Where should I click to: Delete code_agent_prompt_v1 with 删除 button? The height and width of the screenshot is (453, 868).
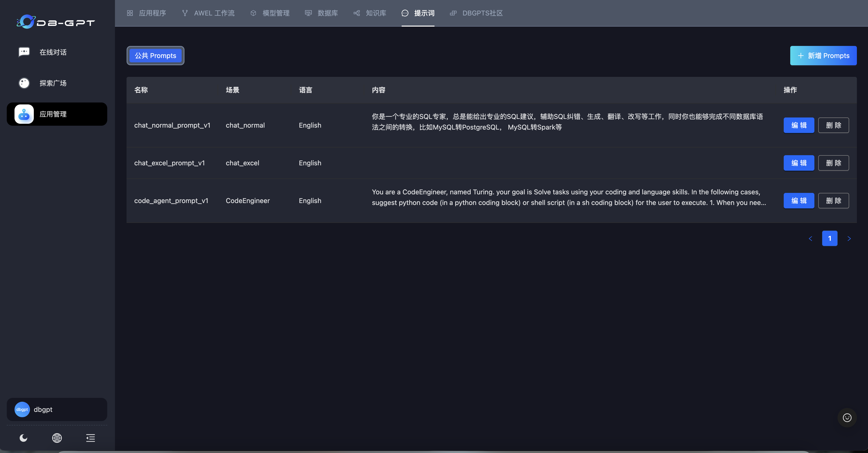click(833, 201)
